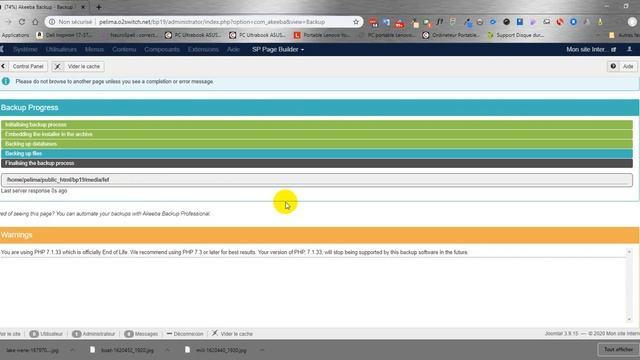
Task: Click 'Tout afficher' in downloads bar
Action: (618, 350)
